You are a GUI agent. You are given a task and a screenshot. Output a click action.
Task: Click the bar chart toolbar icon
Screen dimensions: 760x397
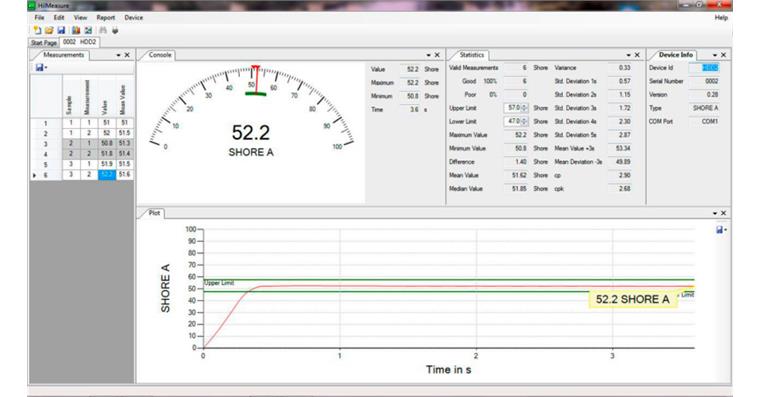point(76,31)
